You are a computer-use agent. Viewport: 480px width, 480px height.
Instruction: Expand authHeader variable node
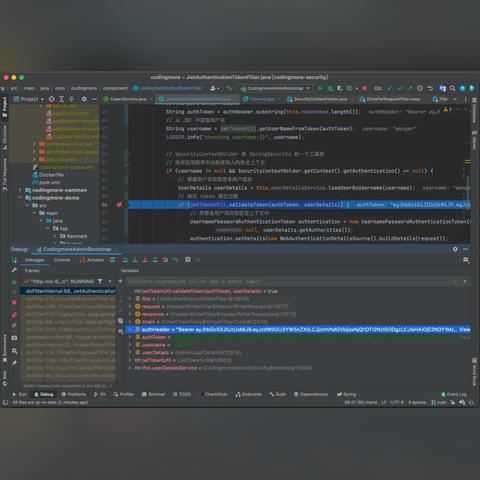click(130, 330)
